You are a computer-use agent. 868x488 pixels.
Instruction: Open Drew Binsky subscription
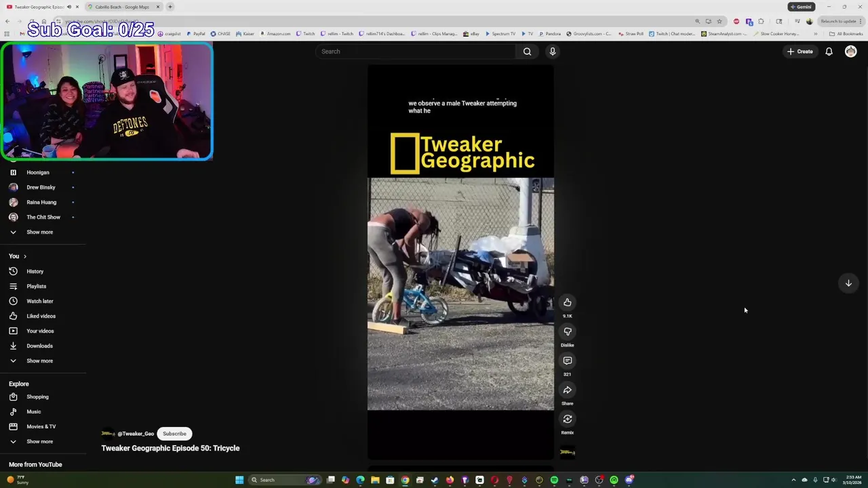click(41, 187)
